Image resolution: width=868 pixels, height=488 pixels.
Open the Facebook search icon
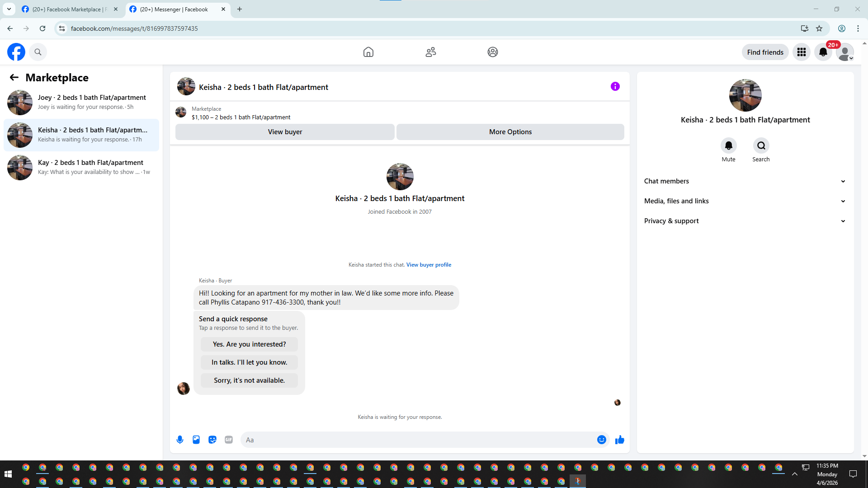click(38, 52)
